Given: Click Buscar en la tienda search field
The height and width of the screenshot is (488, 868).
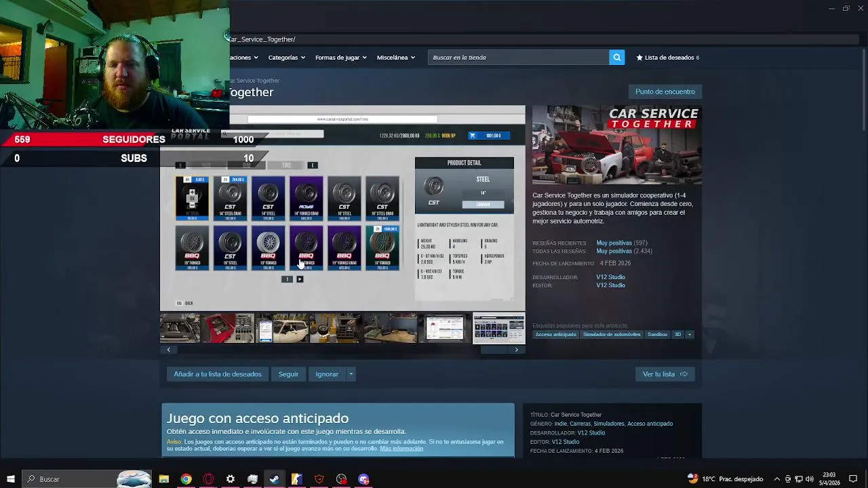Looking at the screenshot, I should 519,58.
